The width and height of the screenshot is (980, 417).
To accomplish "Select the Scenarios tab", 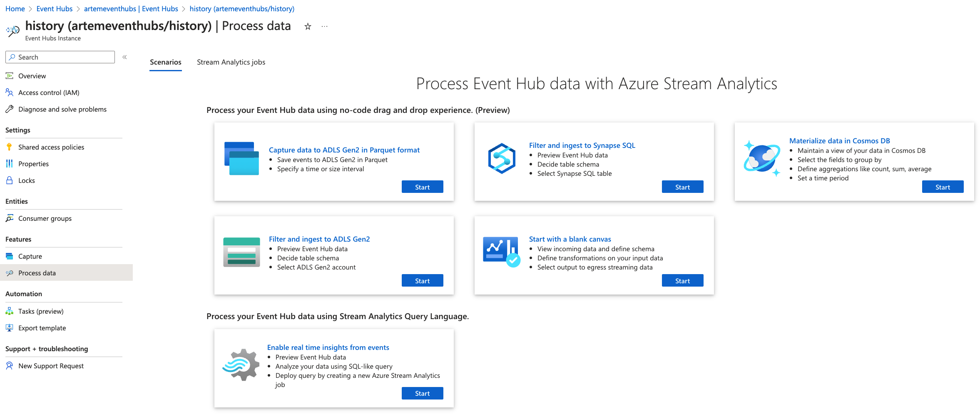I will (x=165, y=62).
